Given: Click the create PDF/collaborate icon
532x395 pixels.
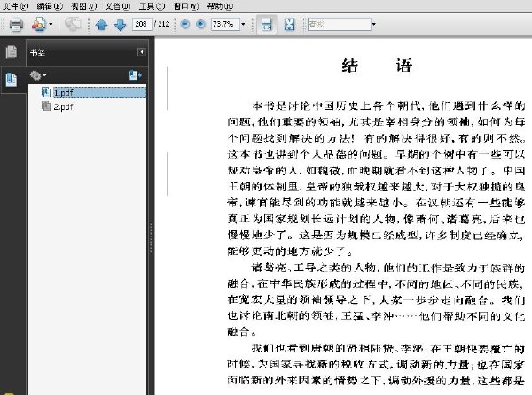Looking at the screenshot, I should click(39, 25).
